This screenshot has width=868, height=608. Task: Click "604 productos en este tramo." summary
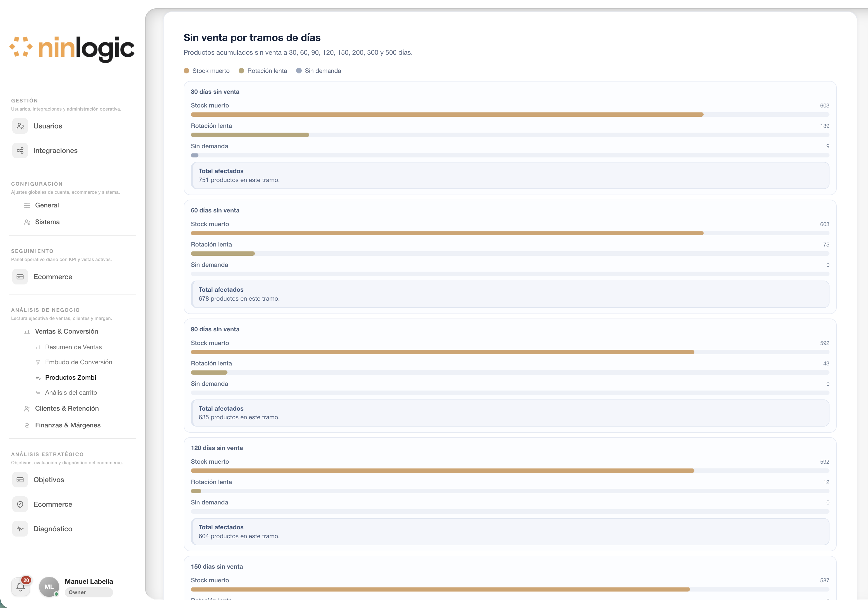pyautogui.click(x=239, y=536)
